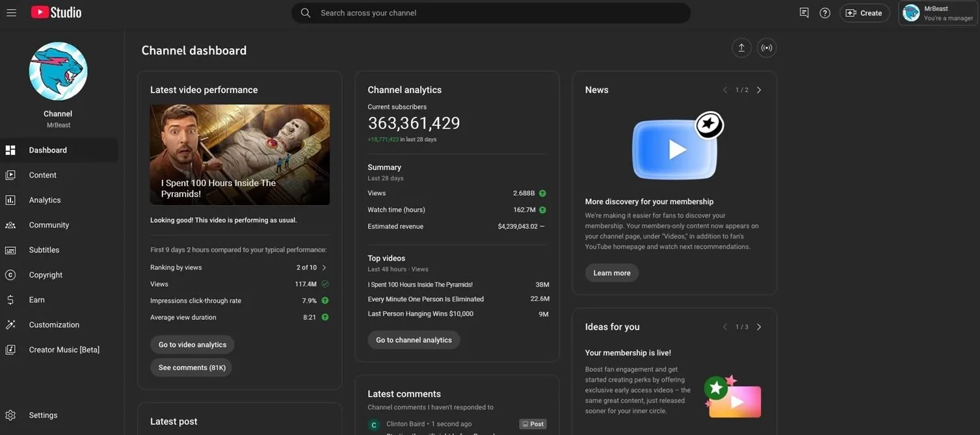Open the MrBeast account switcher
This screenshot has height=435, width=980.
pos(937,13)
